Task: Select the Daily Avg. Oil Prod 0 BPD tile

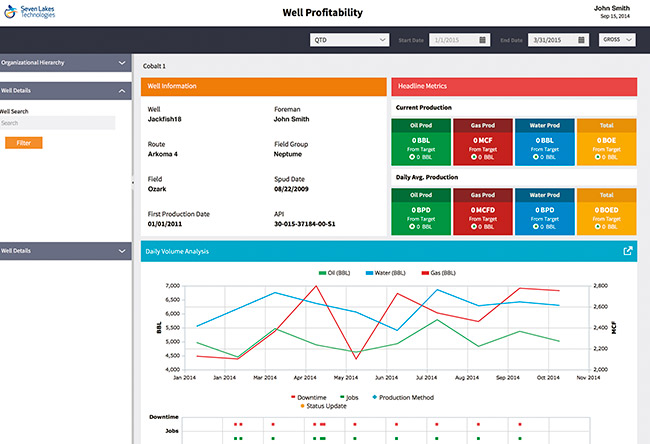Action: pyautogui.click(x=421, y=212)
